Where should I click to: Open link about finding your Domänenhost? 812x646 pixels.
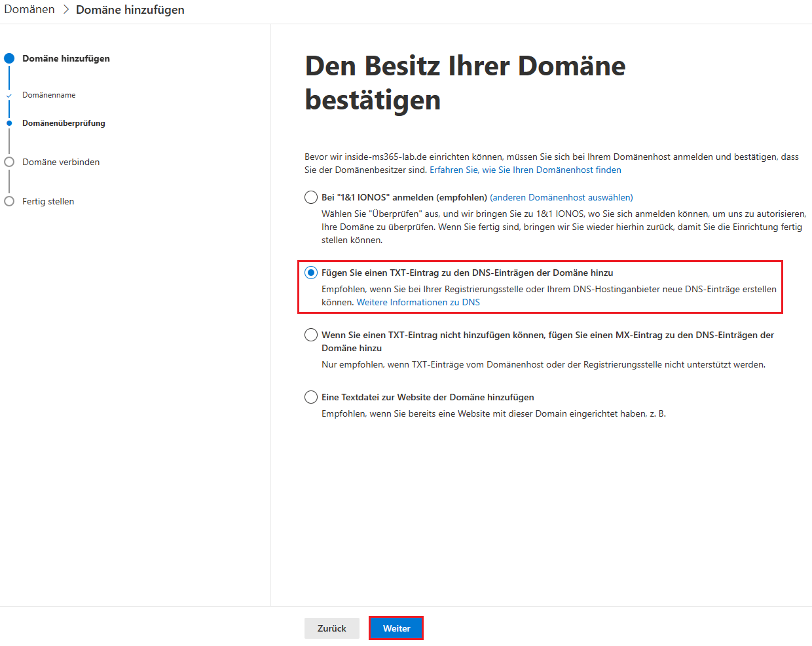(525, 170)
